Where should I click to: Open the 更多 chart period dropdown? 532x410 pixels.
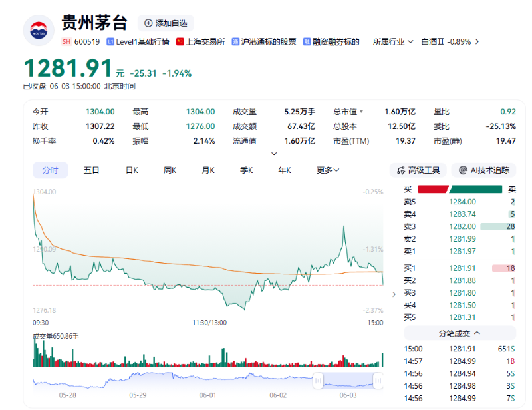[x=328, y=170]
